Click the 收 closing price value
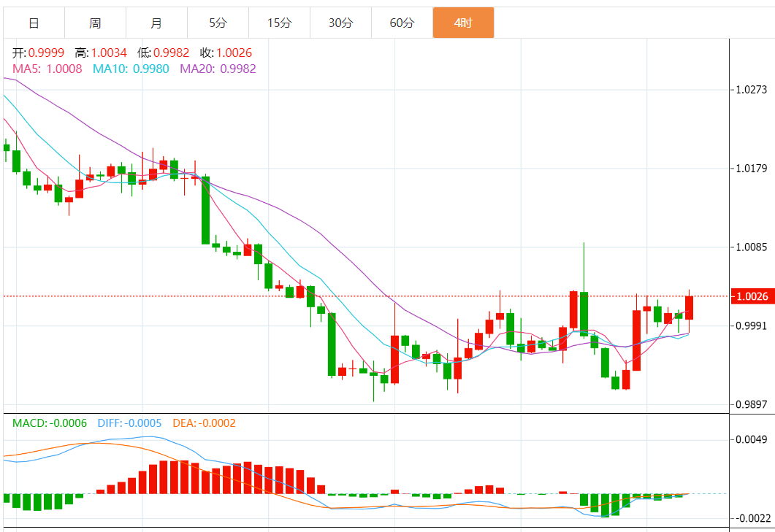The height and width of the screenshot is (532, 775). (234, 53)
